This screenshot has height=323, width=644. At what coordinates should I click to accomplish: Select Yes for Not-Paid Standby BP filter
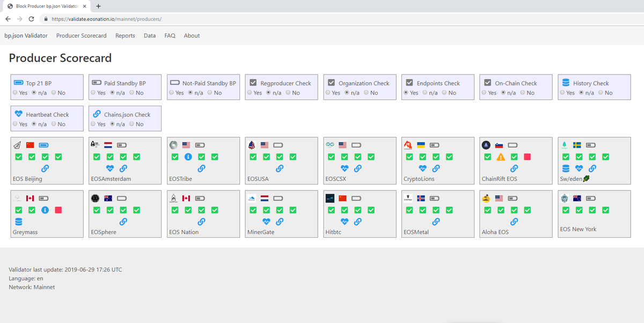[171, 93]
